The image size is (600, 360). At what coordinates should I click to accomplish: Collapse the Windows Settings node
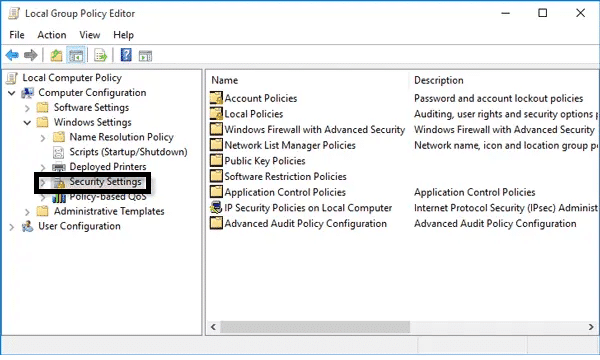(x=28, y=123)
